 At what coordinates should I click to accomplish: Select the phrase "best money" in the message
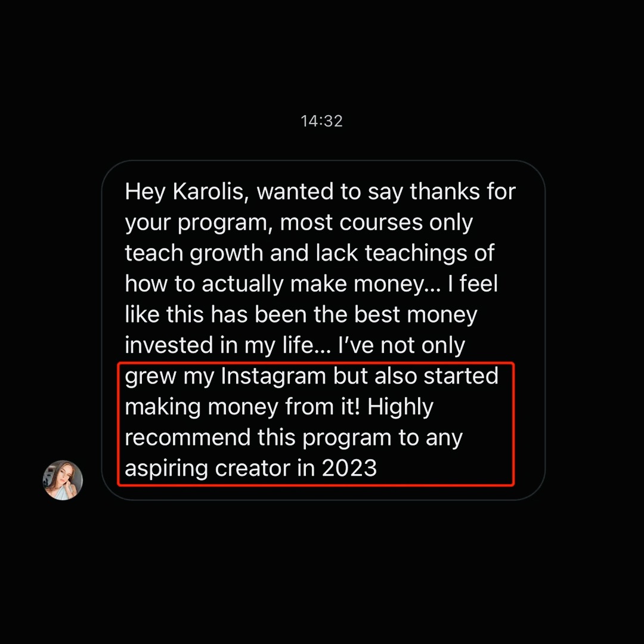click(416, 315)
